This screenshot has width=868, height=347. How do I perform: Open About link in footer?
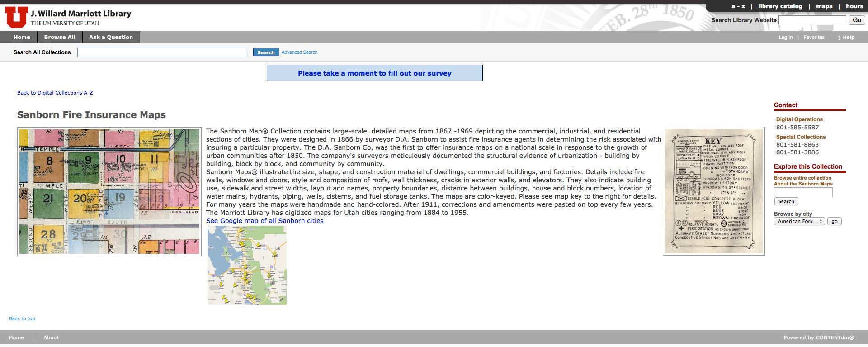[51, 337]
